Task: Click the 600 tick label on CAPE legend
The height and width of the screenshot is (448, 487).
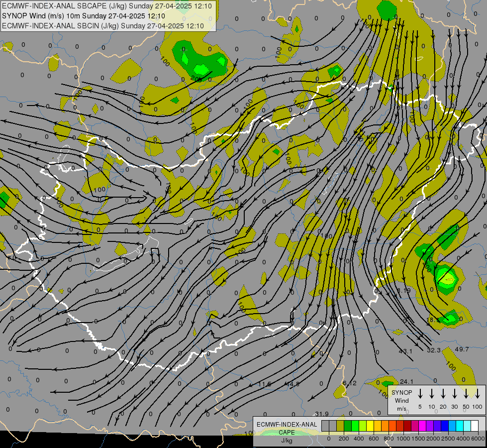Action: pyautogui.click(x=374, y=439)
